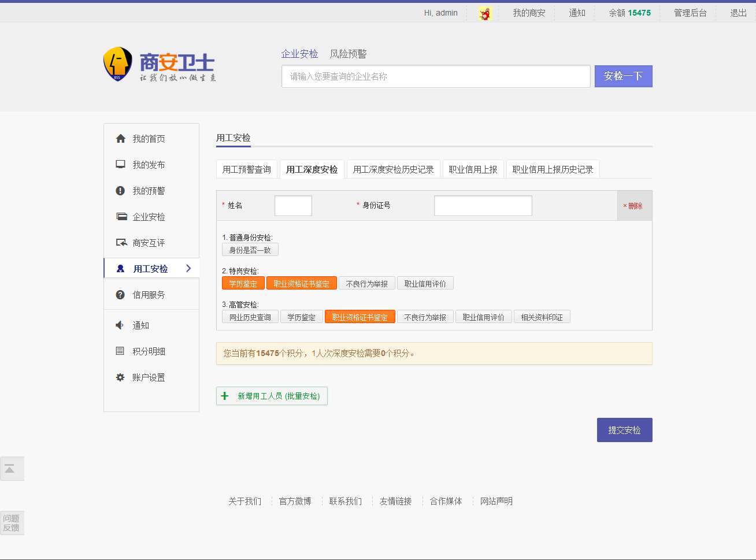Open 我的商安 in top bar
The height and width of the screenshot is (560, 756).
pos(529,13)
